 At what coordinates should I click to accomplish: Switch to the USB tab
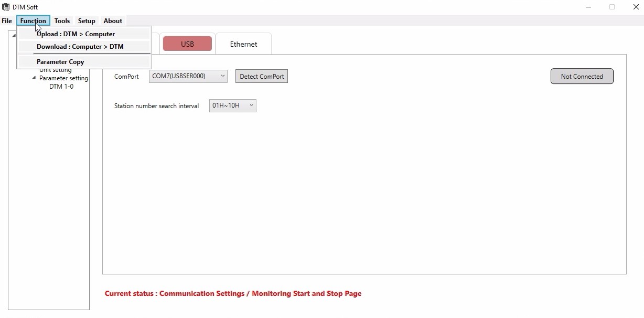click(x=187, y=44)
